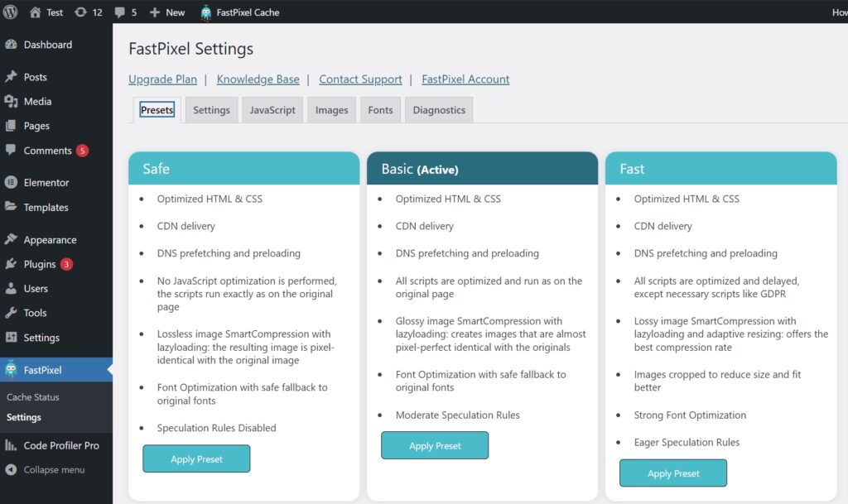This screenshot has height=504, width=848.
Task: Click the WordPress logo icon
Action: [x=10, y=12]
